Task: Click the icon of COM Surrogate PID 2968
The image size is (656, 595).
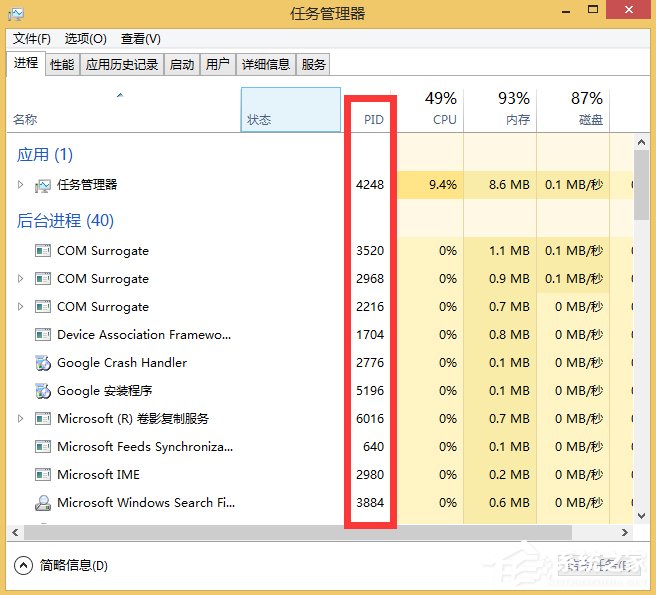Action: point(43,279)
